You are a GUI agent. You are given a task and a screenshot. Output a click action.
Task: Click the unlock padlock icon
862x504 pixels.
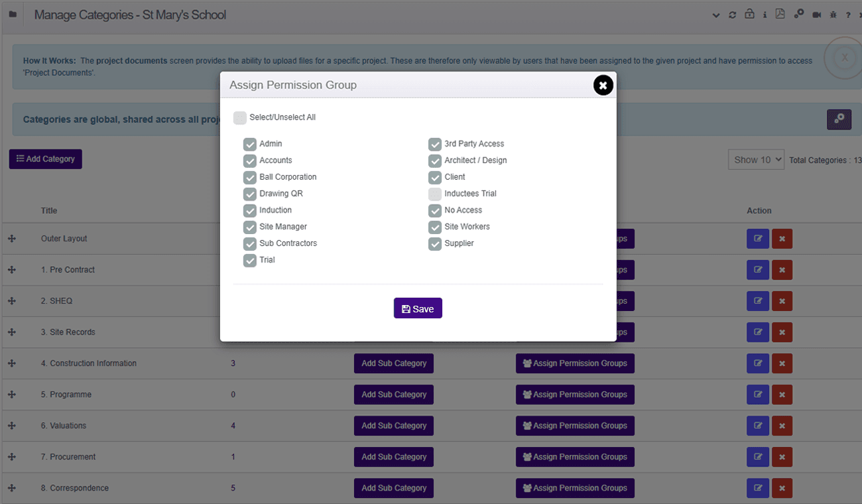click(x=749, y=14)
